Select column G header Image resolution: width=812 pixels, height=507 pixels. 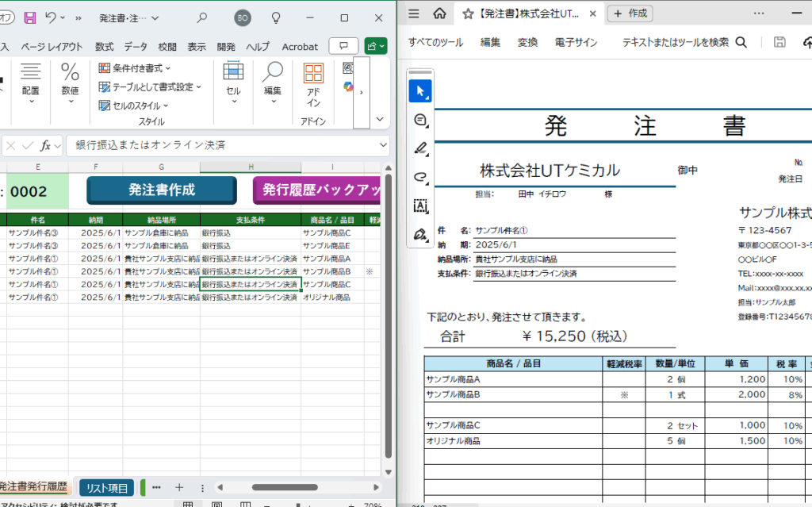(161, 167)
